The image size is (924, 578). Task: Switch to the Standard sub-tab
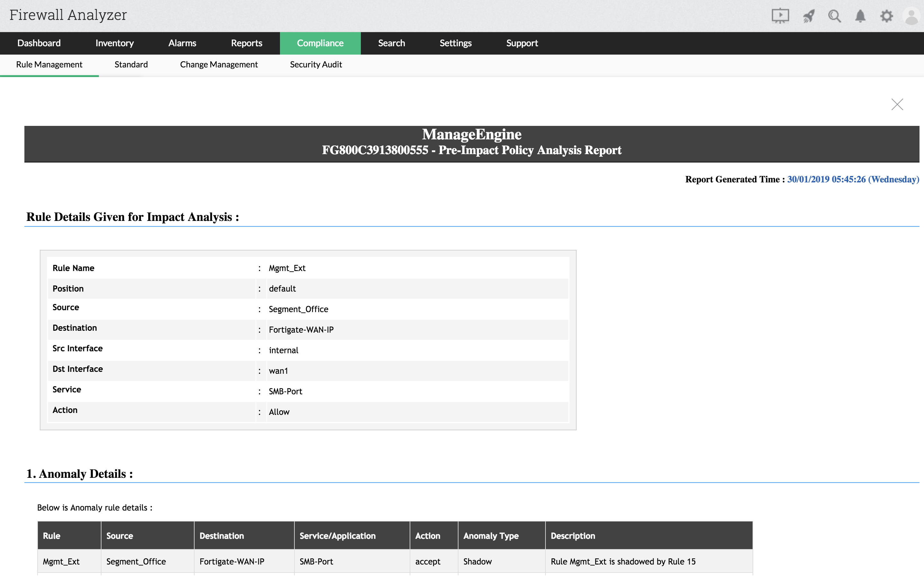[x=131, y=65]
